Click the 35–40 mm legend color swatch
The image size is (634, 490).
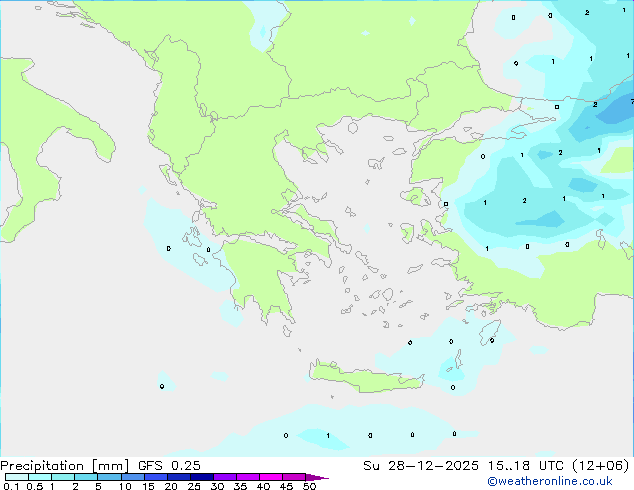248,477
